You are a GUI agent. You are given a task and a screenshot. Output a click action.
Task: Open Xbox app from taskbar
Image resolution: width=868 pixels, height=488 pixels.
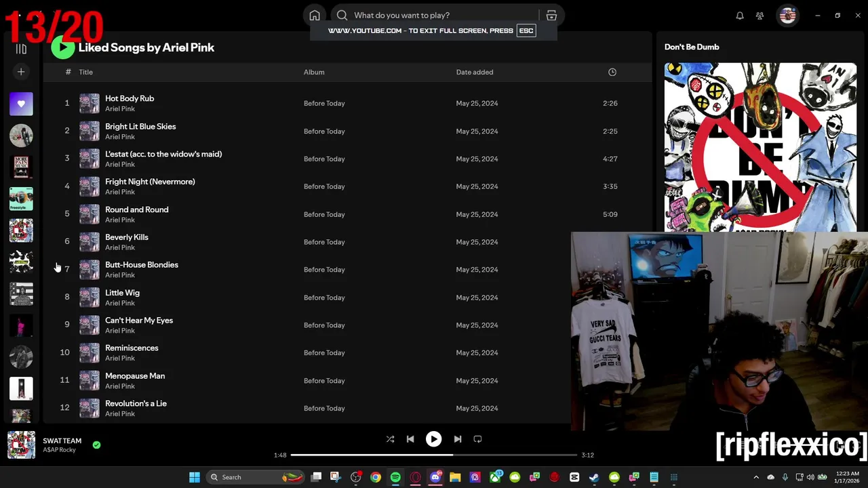pyautogui.click(x=495, y=477)
